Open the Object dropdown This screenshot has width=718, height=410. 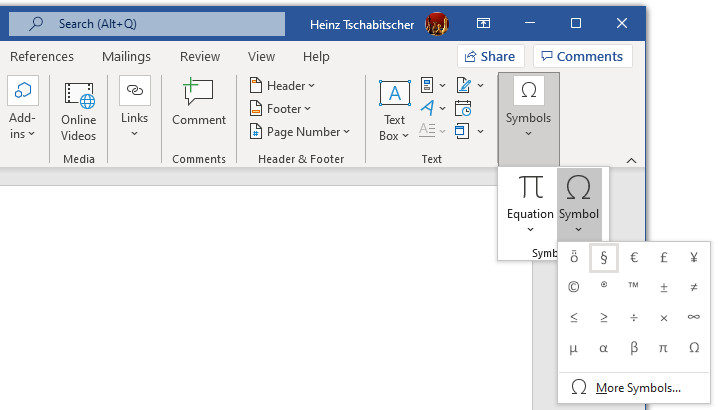470,131
